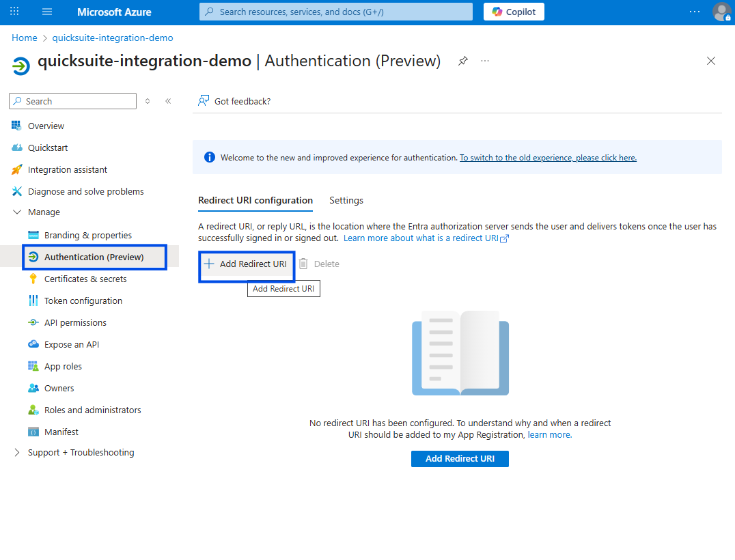Click the Token configuration bars icon

point(33,300)
